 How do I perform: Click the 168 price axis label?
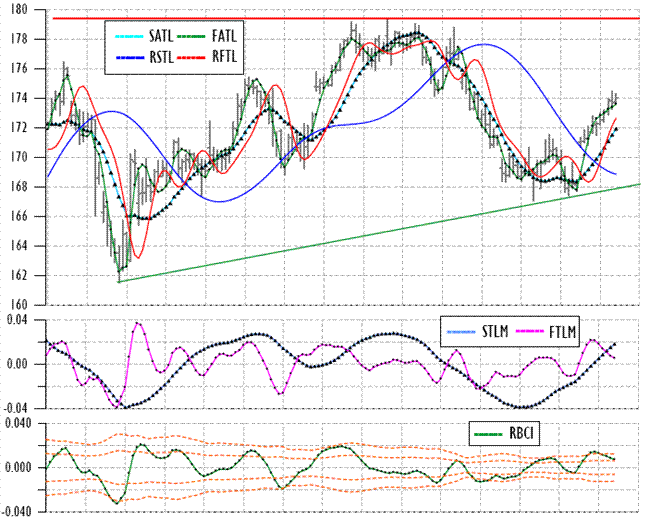[x=17, y=187]
